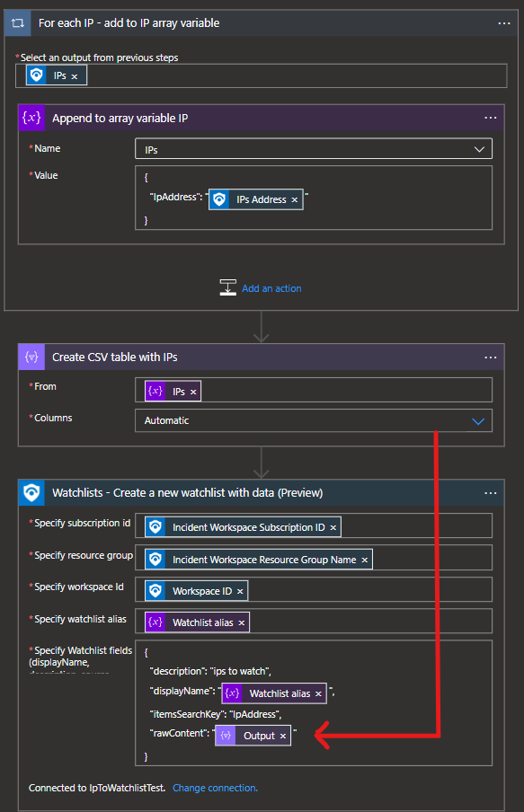The height and width of the screenshot is (812, 524).
Task: Expand the Name dropdown showing IPs
Action: click(x=479, y=150)
